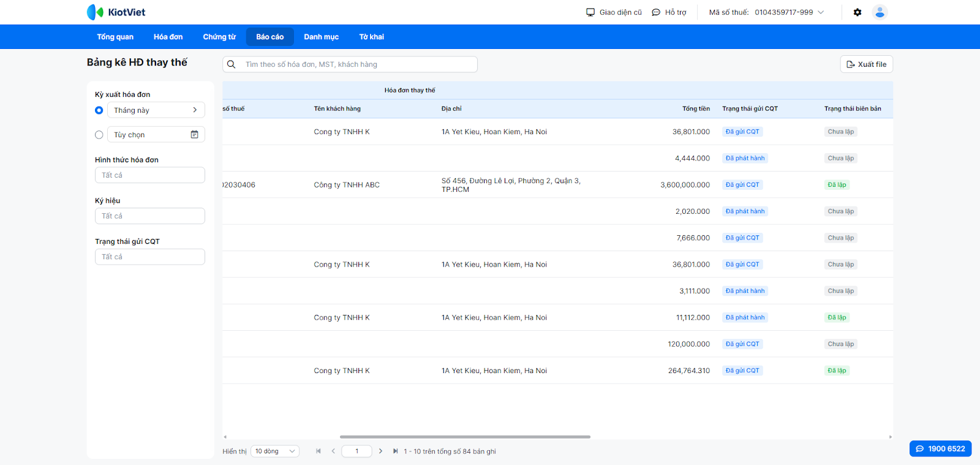The image size is (980, 465).
Task: Click the Xuất file export button
Action: tap(866, 64)
